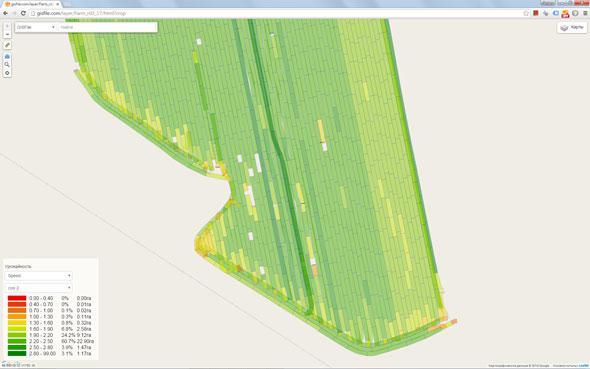Bookmark page with the star icon
Viewport: 590px width, 369px height.
pos(526,13)
